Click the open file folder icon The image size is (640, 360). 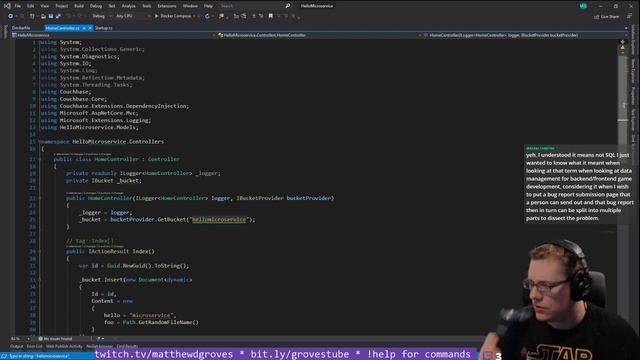43,16
